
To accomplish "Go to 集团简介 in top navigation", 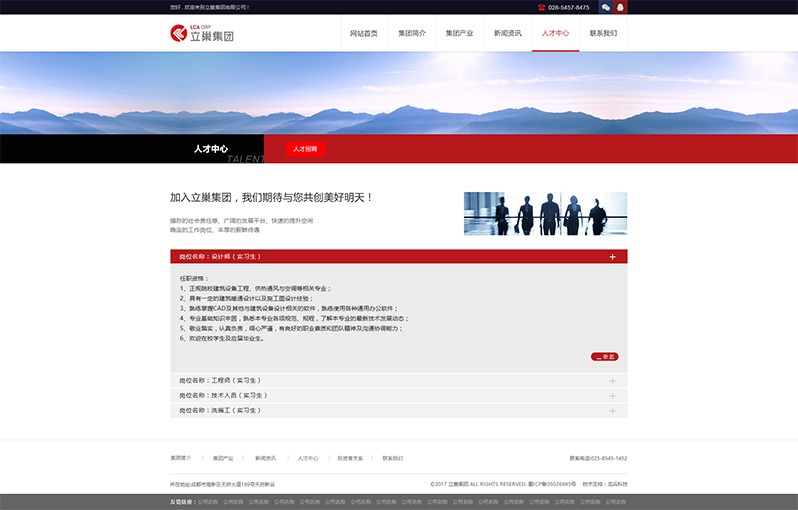I will point(412,33).
